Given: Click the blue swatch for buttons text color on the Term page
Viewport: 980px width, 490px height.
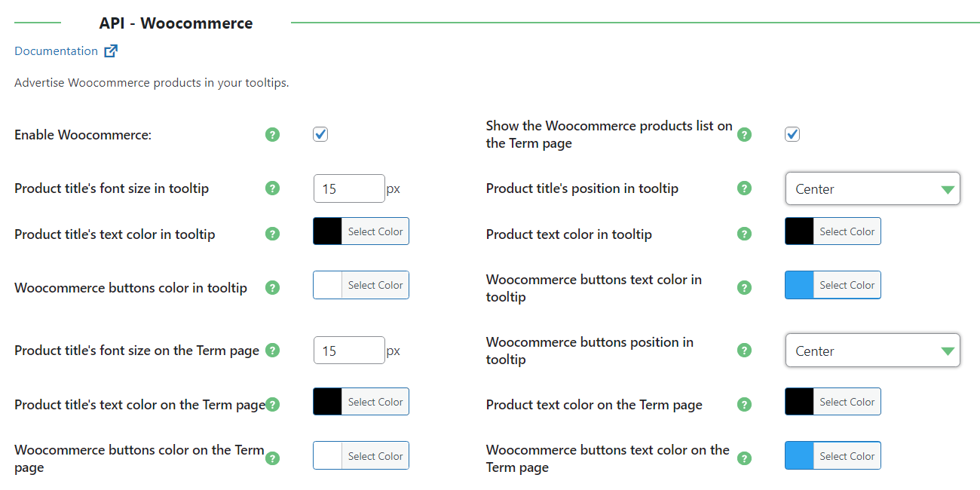Looking at the screenshot, I should click(800, 455).
